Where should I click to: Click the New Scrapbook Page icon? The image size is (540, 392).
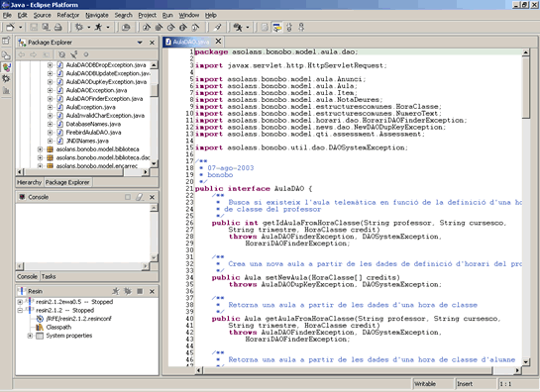195,27
